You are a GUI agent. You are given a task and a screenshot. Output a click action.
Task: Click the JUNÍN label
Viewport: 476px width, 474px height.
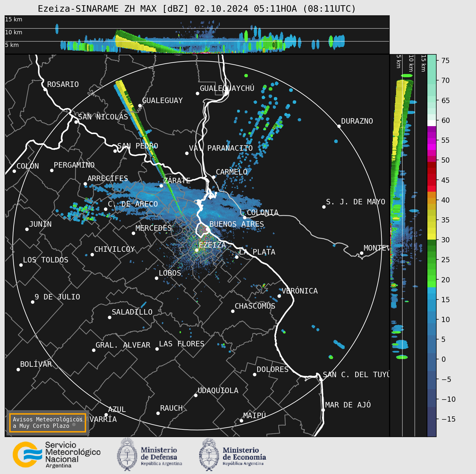[x=40, y=224]
